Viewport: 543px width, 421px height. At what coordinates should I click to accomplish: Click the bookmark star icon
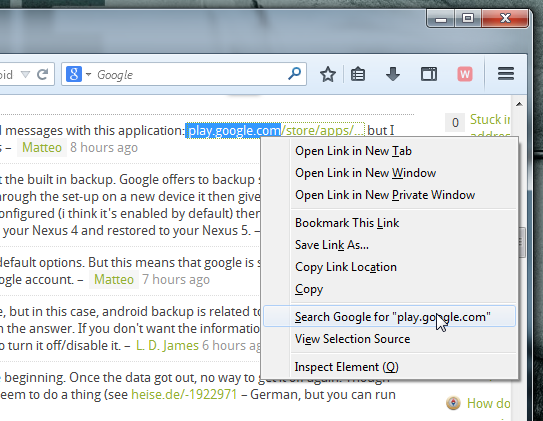(x=328, y=74)
